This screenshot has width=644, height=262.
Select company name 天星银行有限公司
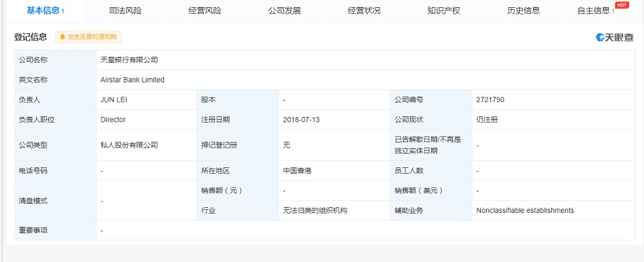[x=129, y=60]
